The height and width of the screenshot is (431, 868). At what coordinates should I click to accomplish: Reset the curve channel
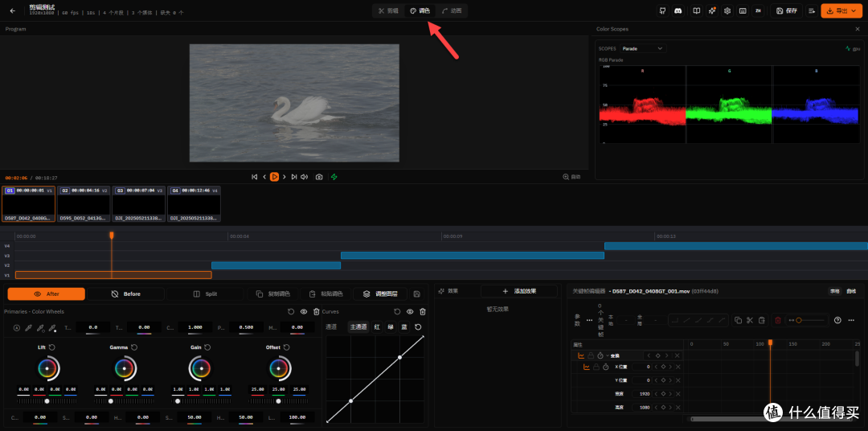[x=418, y=326]
